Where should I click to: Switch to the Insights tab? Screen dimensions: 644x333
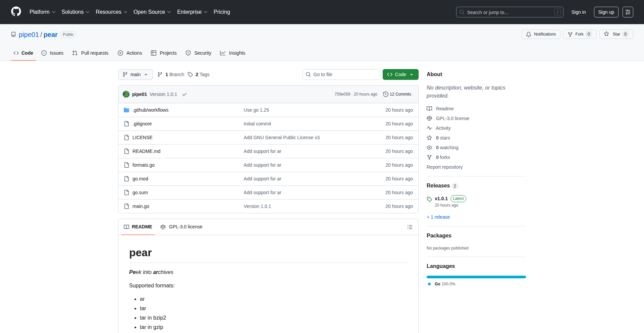pos(232,53)
